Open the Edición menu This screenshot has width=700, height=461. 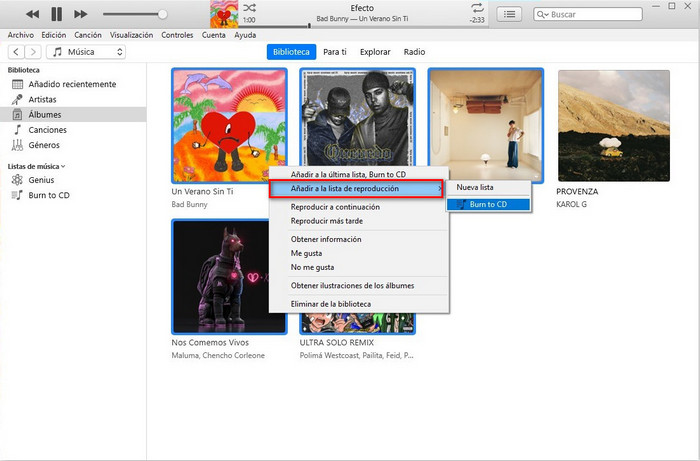coord(54,35)
